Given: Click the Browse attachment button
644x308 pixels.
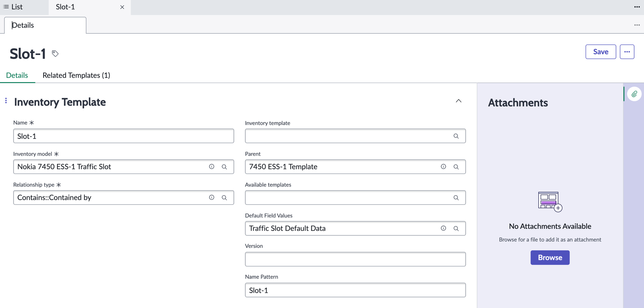Looking at the screenshot, I should click(x=550, y=258).
